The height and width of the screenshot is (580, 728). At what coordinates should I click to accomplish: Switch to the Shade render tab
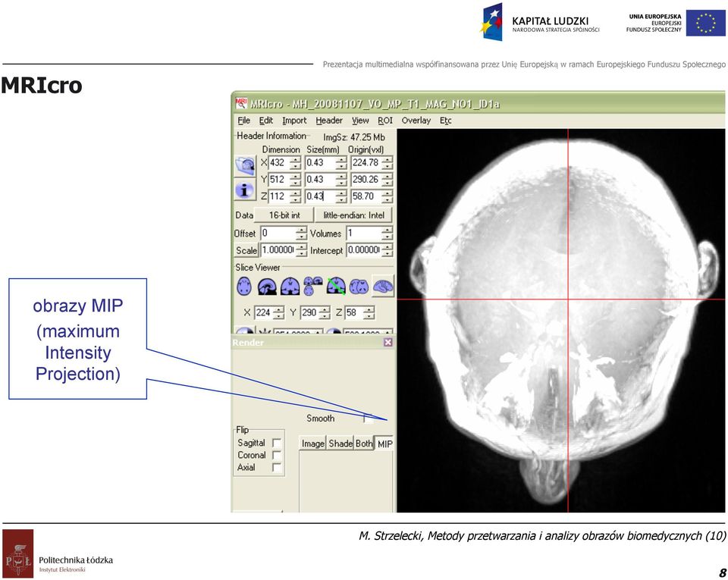(x=340, y=444)
